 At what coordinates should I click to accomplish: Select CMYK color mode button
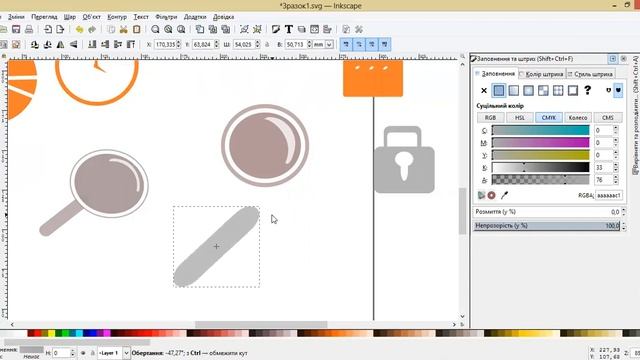549,118
